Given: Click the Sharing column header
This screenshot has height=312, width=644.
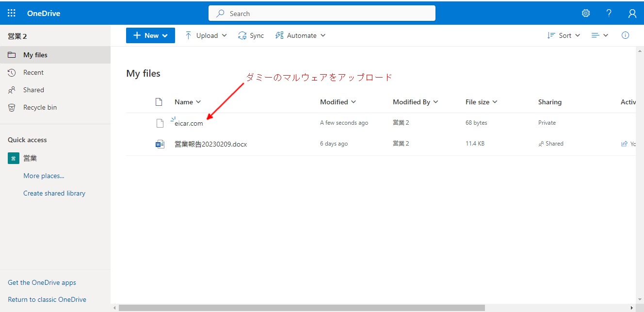Looking at the screenshot, I should (x=550, y=102).
